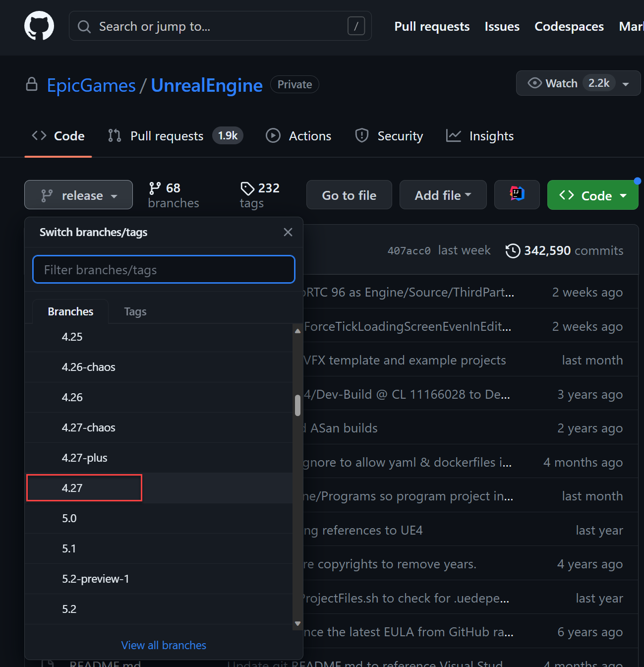Open the EpicGames owner link
Image resolution: width=644 pixels, height=667 pixels.
click(91, 85)
